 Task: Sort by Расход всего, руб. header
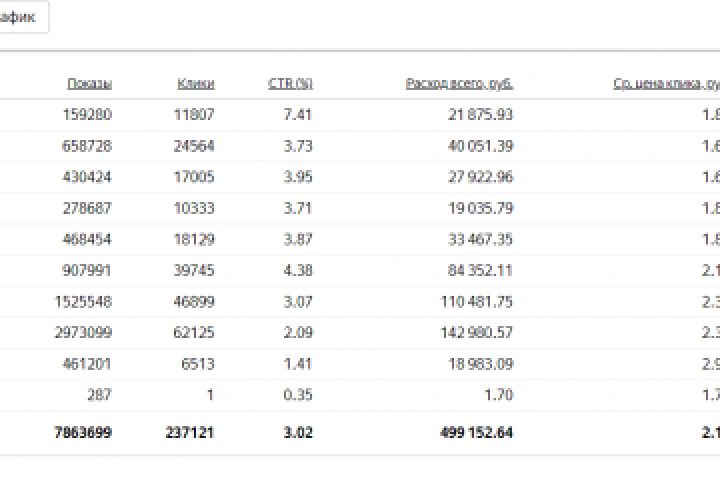(460, 84)
